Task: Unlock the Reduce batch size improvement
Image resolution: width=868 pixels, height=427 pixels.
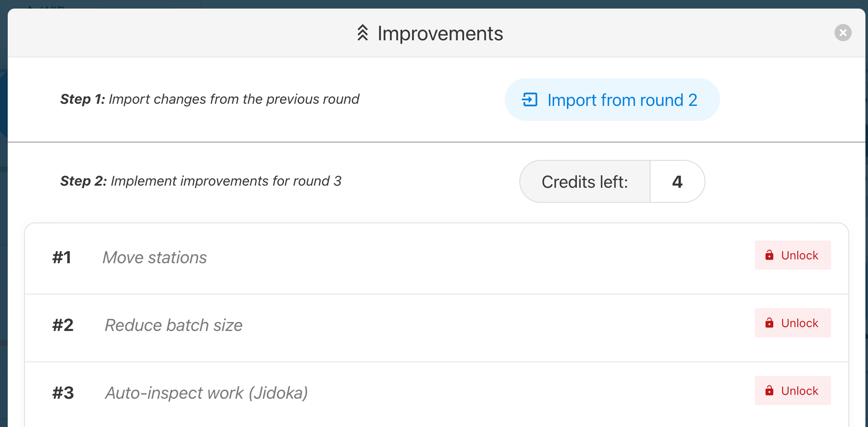Action: (793, 323)
